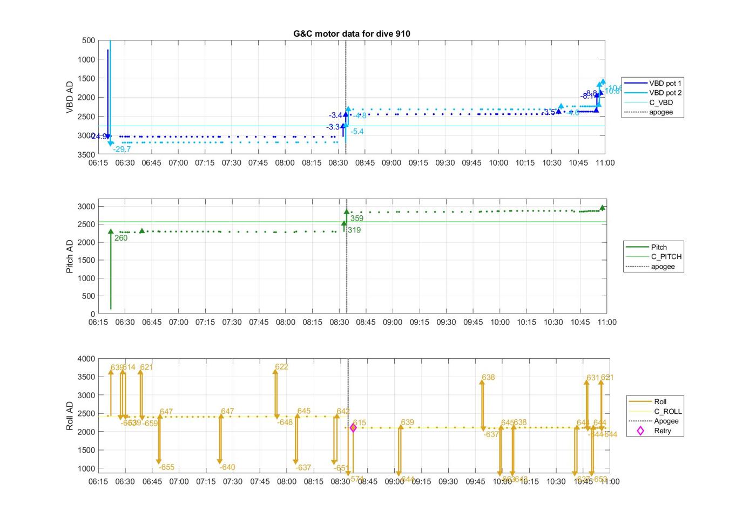Screen dimensions: 756x532
Task: Click the 07:00 tick under VBD plot
Action: coord(178,163)
